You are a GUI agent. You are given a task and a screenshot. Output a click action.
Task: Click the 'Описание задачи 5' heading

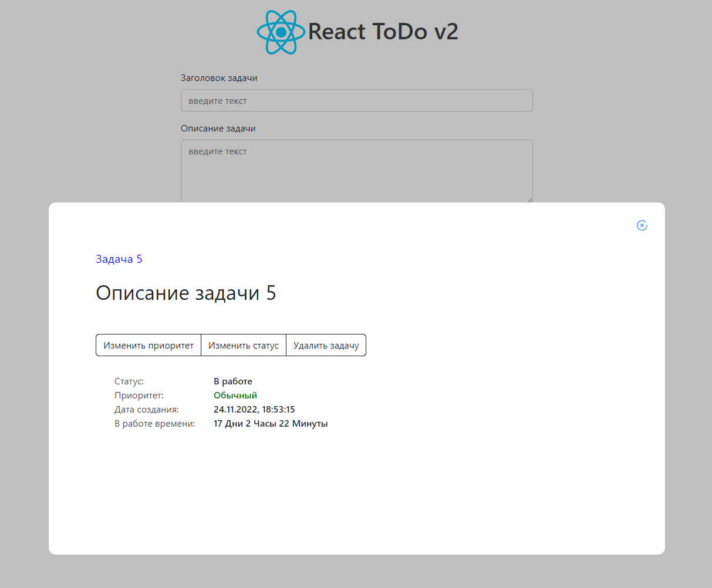pos(186,293)
